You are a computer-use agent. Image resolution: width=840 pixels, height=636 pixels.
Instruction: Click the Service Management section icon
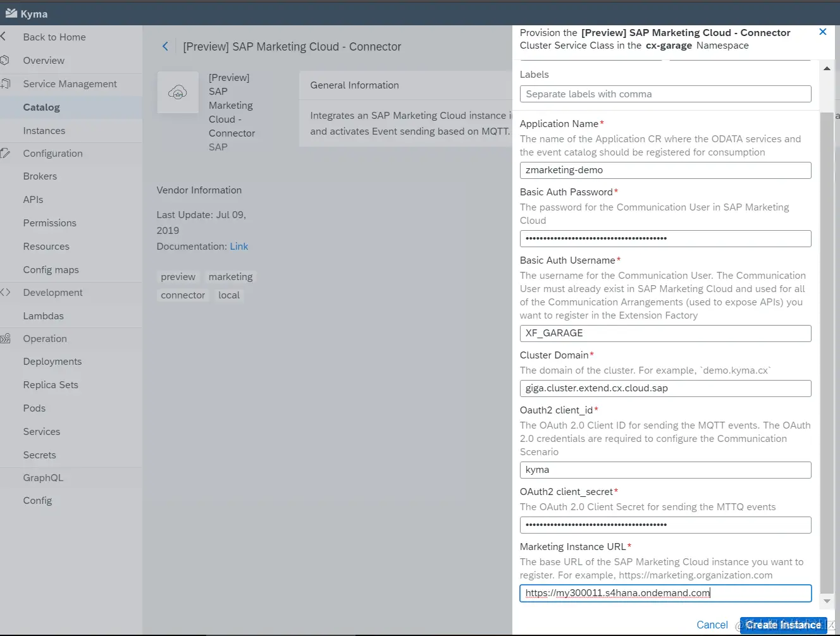tap(5, 83)
